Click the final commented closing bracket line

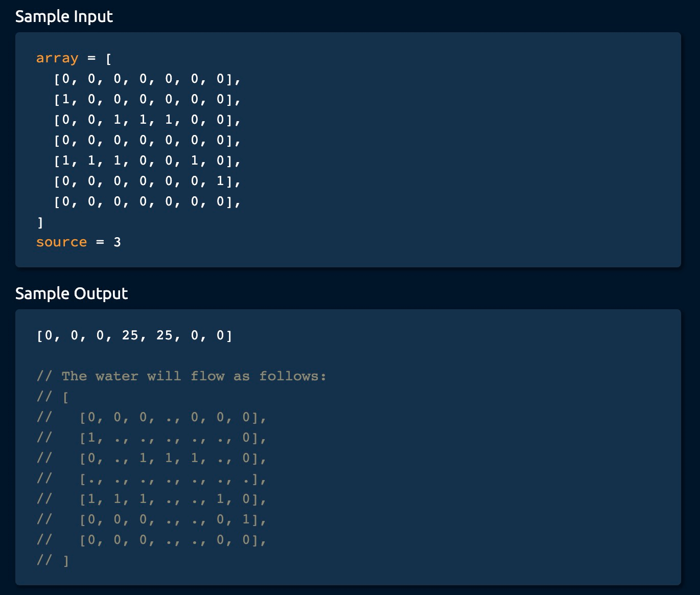pyautogui.click(x=53, y=561)
